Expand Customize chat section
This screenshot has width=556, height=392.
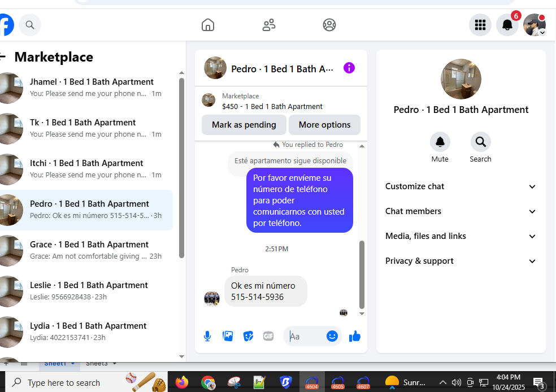461,186
